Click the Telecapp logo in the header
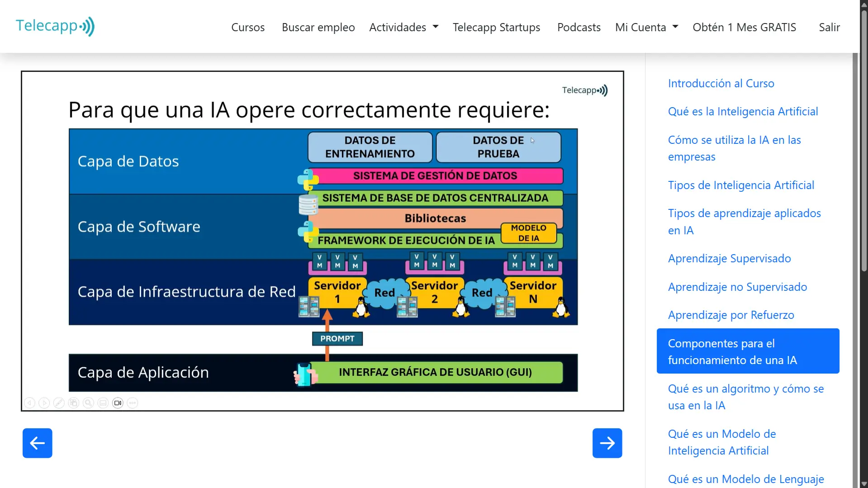868x488 pixels. coord(55,26)
